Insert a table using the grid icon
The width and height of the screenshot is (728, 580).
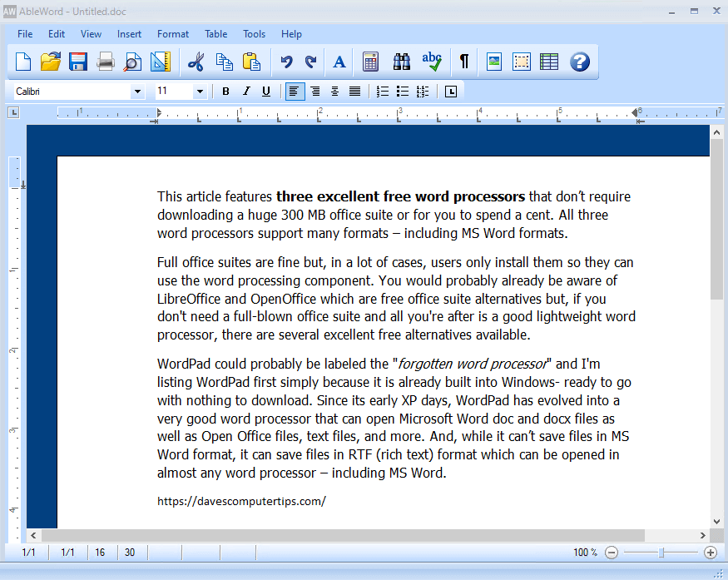[x=549, y=62]
